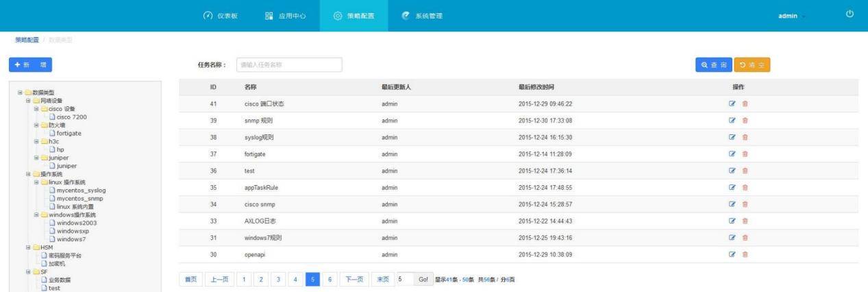This screenshot has width=868, height=292.
Task: Open edit for appTaskRule row
Action: 732,187
